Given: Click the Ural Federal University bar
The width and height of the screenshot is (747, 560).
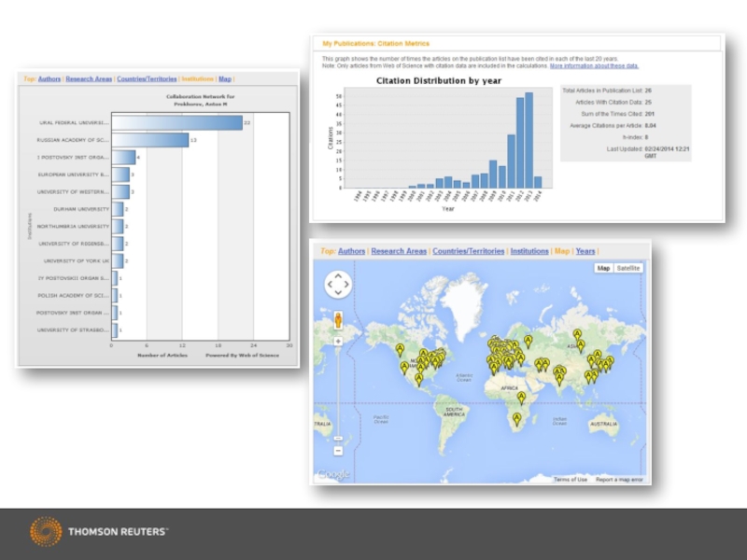Looking at the screenshot, I should pyautogui.click(x=176, y=122).
